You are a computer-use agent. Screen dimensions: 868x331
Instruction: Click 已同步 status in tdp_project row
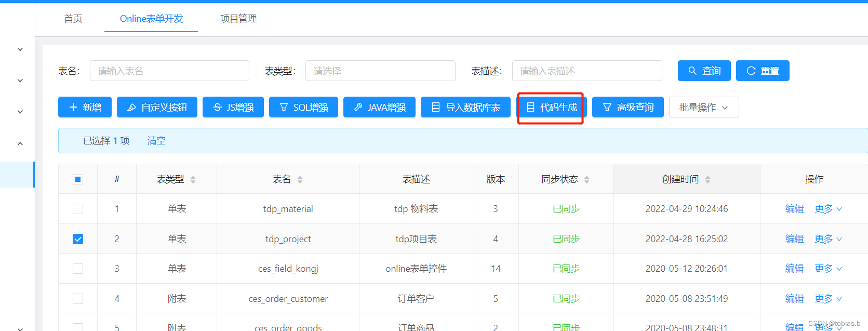[x=566, y=239]
